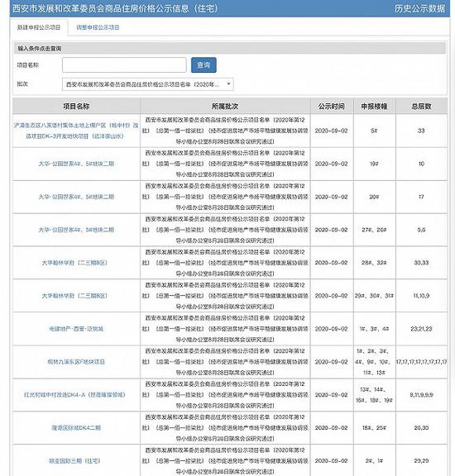Select the 5# building cell

(x=374, y=131)
